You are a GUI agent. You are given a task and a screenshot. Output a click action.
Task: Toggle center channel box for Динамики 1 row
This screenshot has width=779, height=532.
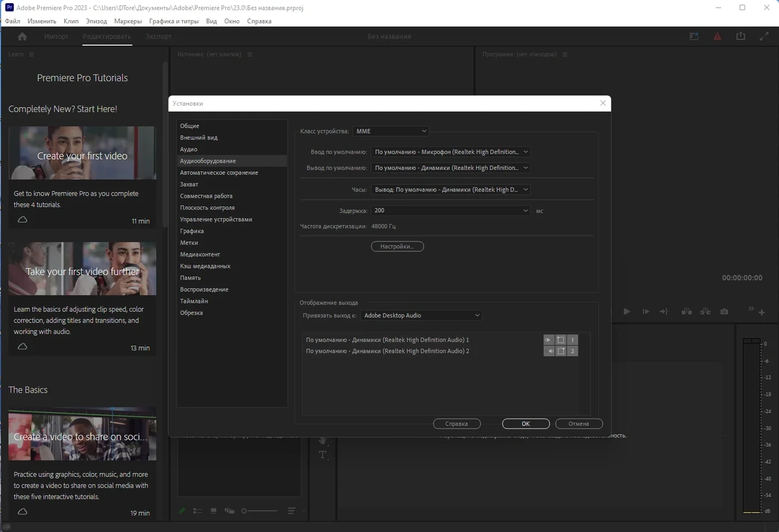click(561, 340)
